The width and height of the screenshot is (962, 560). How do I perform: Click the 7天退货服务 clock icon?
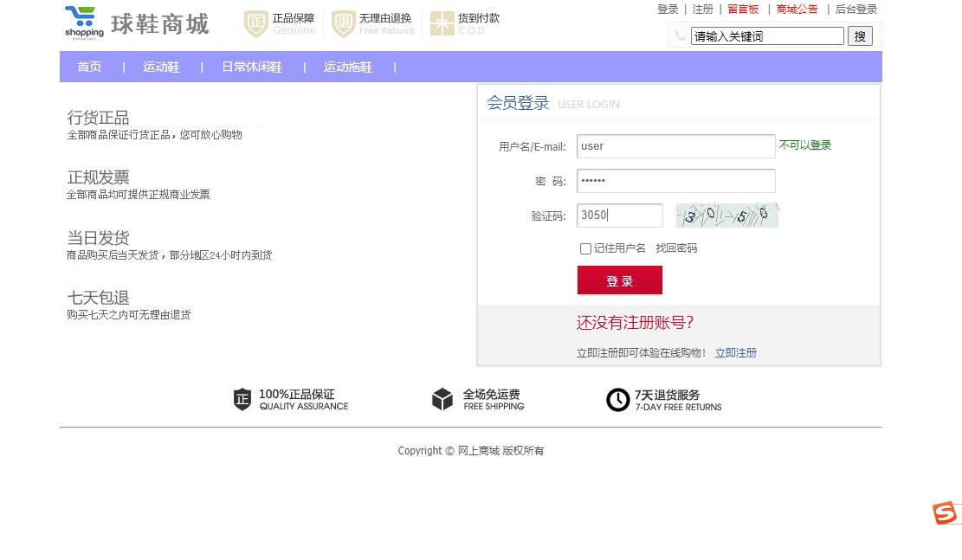point(618,399)
